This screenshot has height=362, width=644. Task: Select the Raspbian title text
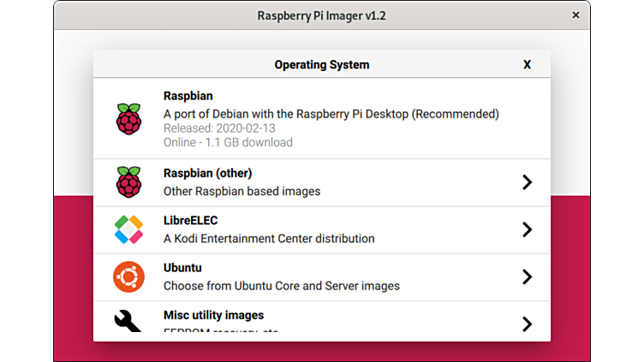click(x=188, y=97)
